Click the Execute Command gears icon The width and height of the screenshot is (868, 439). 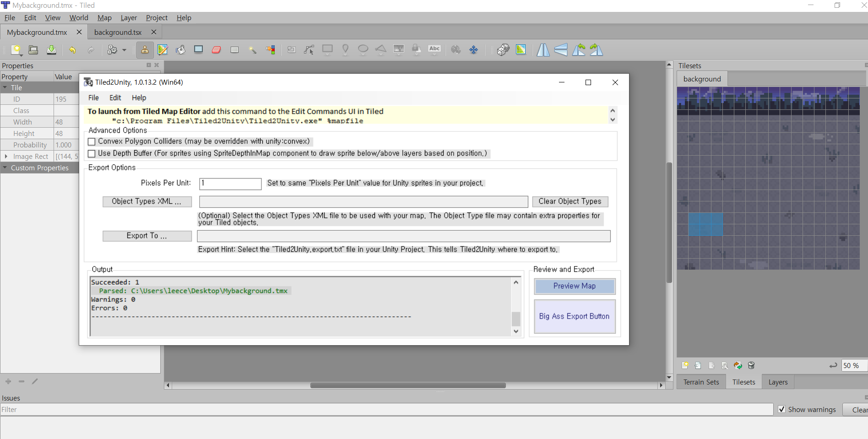(112, 50)
